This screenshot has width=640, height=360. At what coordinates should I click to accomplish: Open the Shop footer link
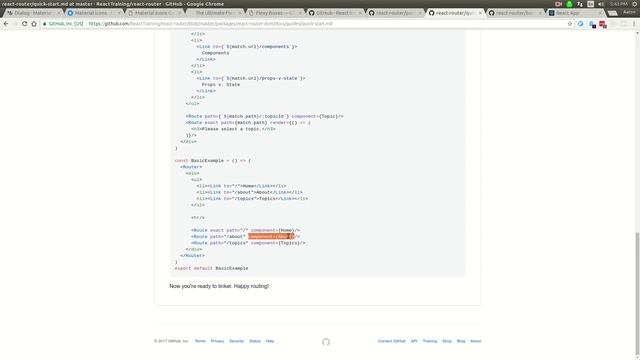point(447,341)
